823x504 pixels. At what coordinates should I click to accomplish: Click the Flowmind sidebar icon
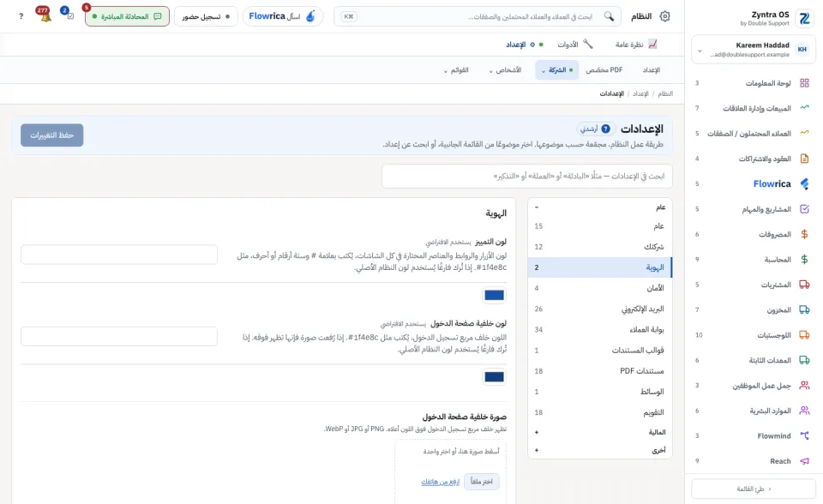point(804,435)
